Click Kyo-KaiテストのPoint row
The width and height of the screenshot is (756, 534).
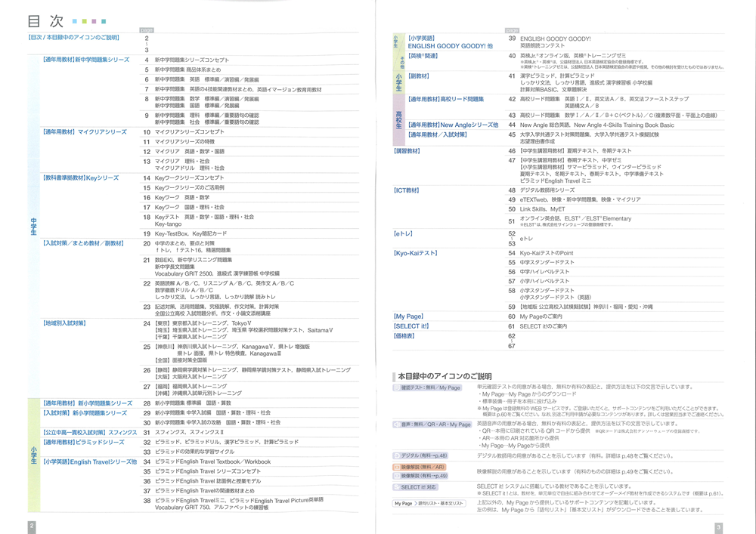point(547,253)
